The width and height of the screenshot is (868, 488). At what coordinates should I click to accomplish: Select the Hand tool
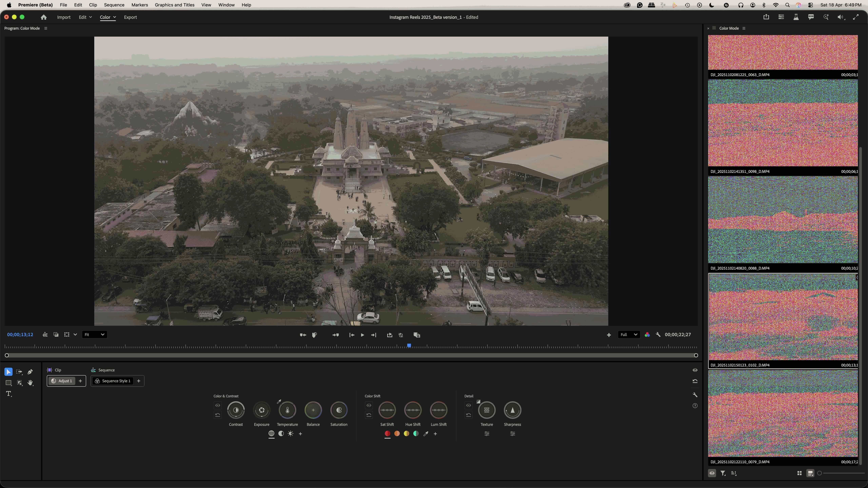30,383
